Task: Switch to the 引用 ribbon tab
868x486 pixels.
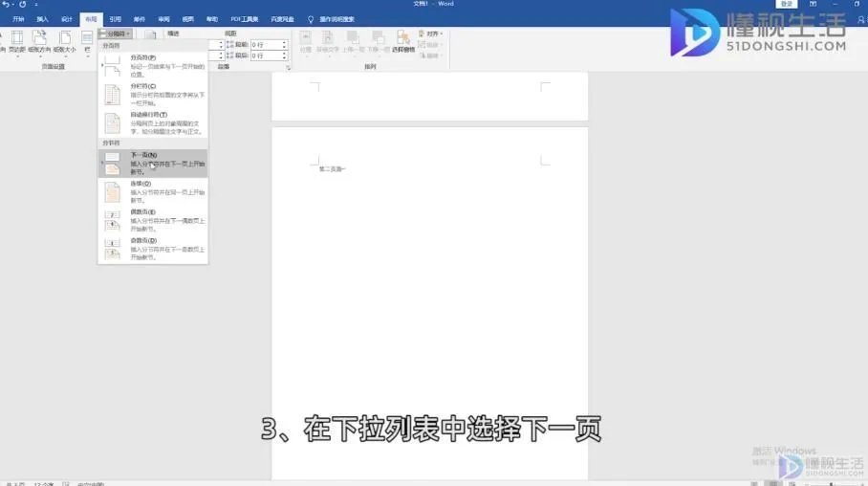Action: click(115, 19)
